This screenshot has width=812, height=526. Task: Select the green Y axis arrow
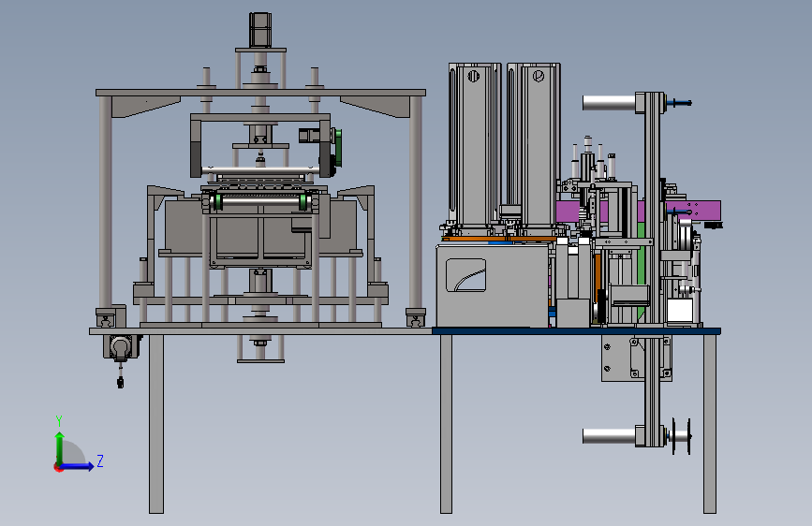[x=60, y=447]
